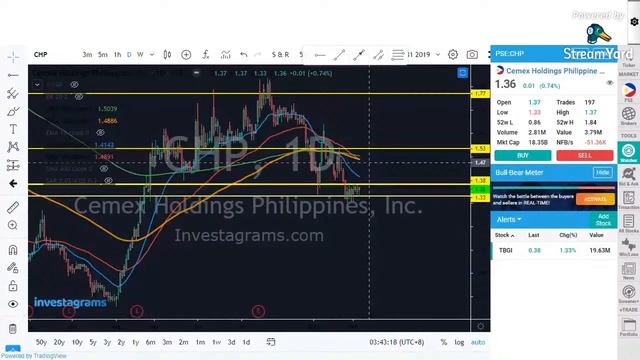Image resolution: width=640 pixels, height=360 pixels.
Task: Hide all drawings with eye icon
Action: pyautogui.click(x=13, y=304)
